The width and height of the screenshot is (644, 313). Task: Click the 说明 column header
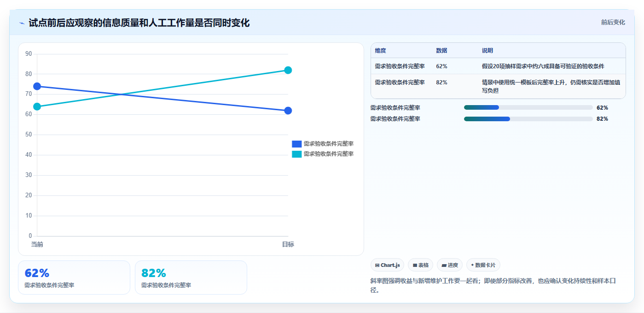487,51
